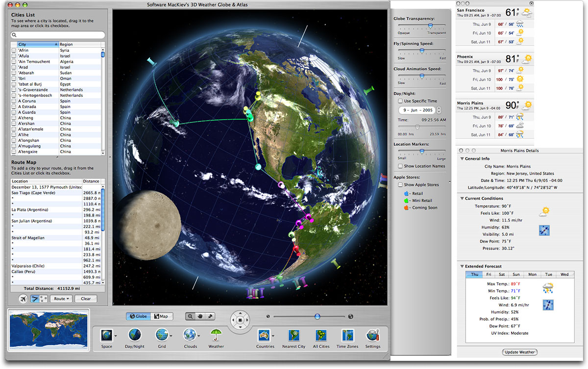Image resolution: width=588 pixels, height=369 pixels.
Task: Click the large globe zoom-in icon
Action: click(x=351, y=316)
